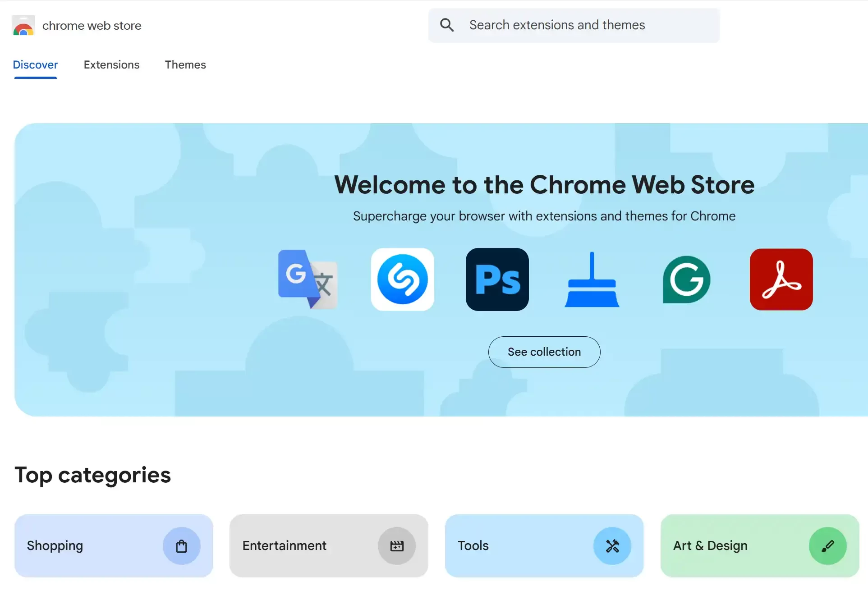Switch to the Discover tab

tap(35, 65)
